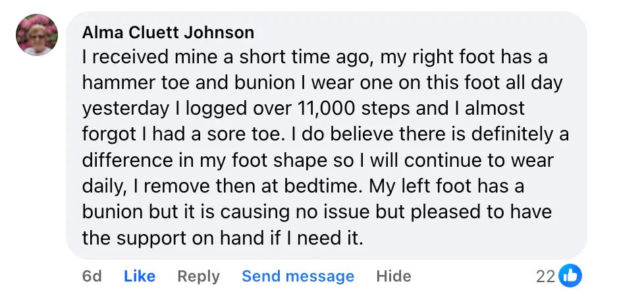
Task: Click Send message under the comment
Action: coord(298,276)
